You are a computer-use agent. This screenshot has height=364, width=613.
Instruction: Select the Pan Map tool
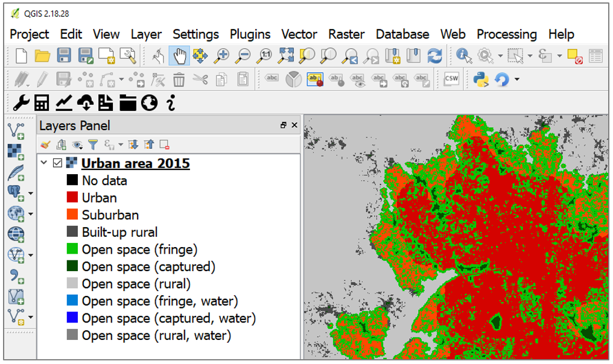click(x=179, y=55)
